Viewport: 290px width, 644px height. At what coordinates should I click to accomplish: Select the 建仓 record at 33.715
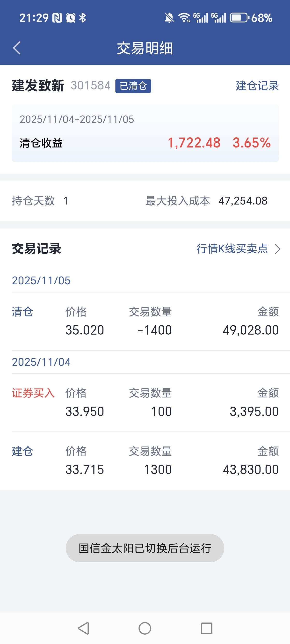[x=145, y=461]
